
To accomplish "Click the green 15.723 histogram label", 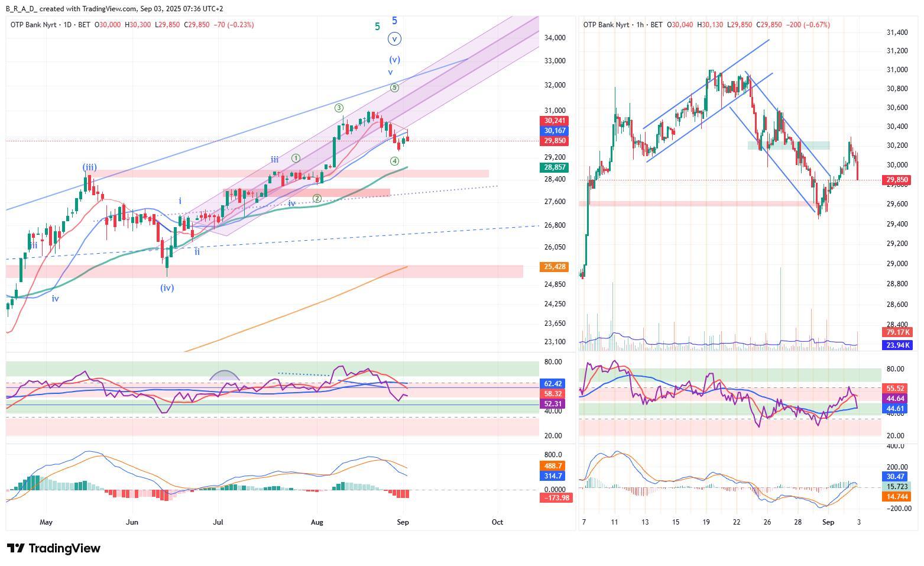I will 897,487.
